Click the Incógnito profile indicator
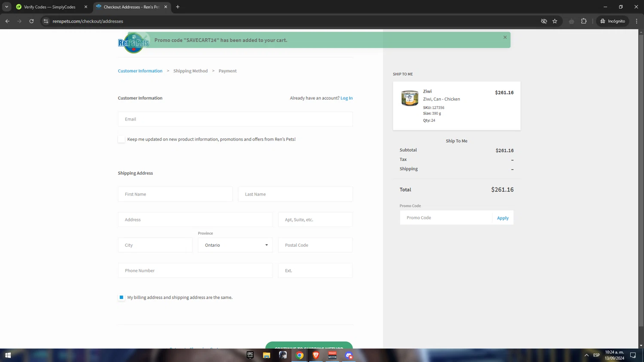The width and height of the screenshot is (644, 362). click(613, 21)
